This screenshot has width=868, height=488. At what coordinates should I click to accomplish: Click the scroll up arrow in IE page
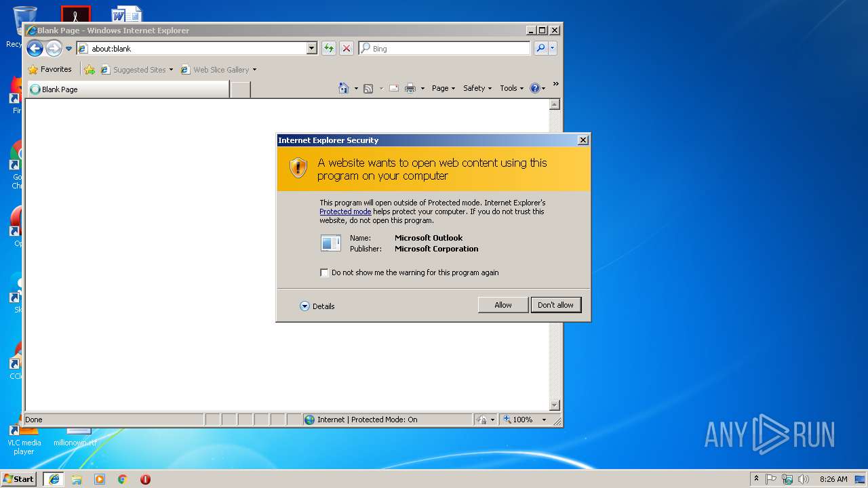point(555,104)
